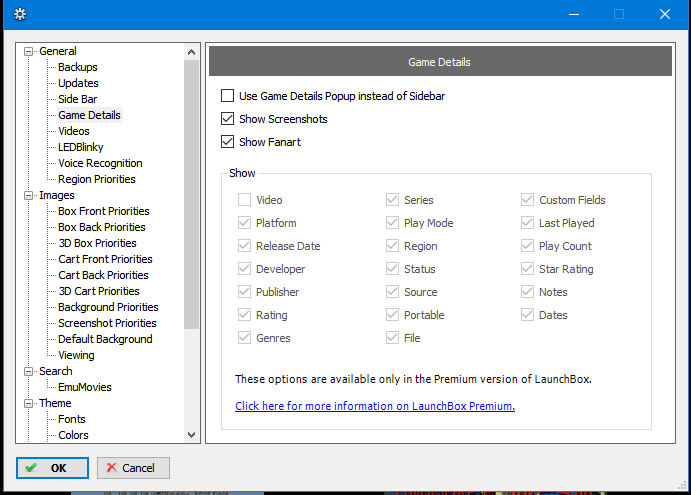
Task: Toggle the Developer checkbox
Action: pyautogui.click(x=244, y=268)
